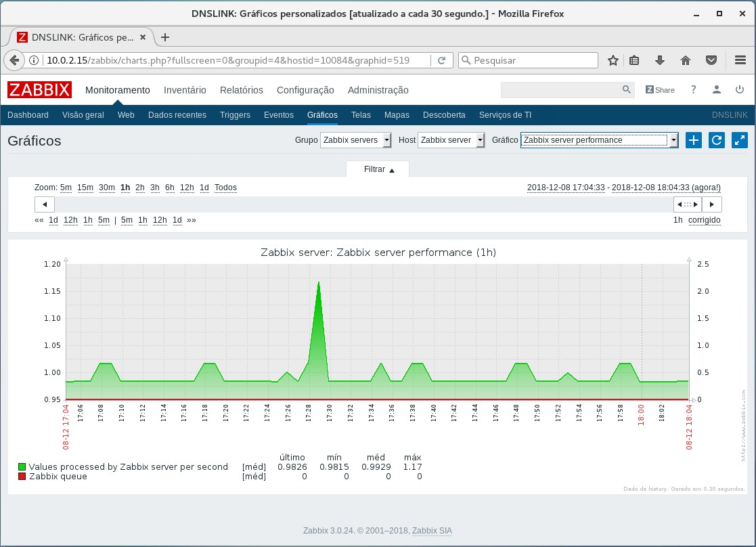756x547 pixels.
Task: Click the timeline scrollbar handle
Action: coord(688,204)
